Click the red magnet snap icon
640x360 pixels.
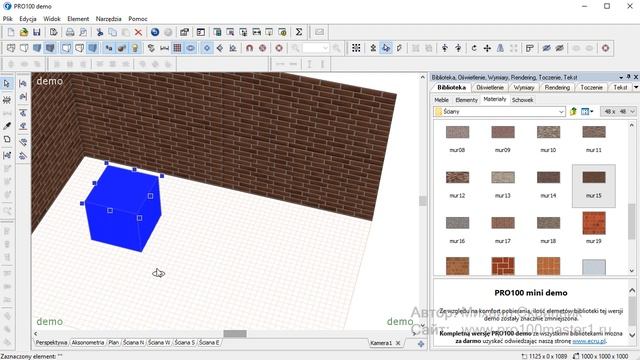(x=249, y=48)
